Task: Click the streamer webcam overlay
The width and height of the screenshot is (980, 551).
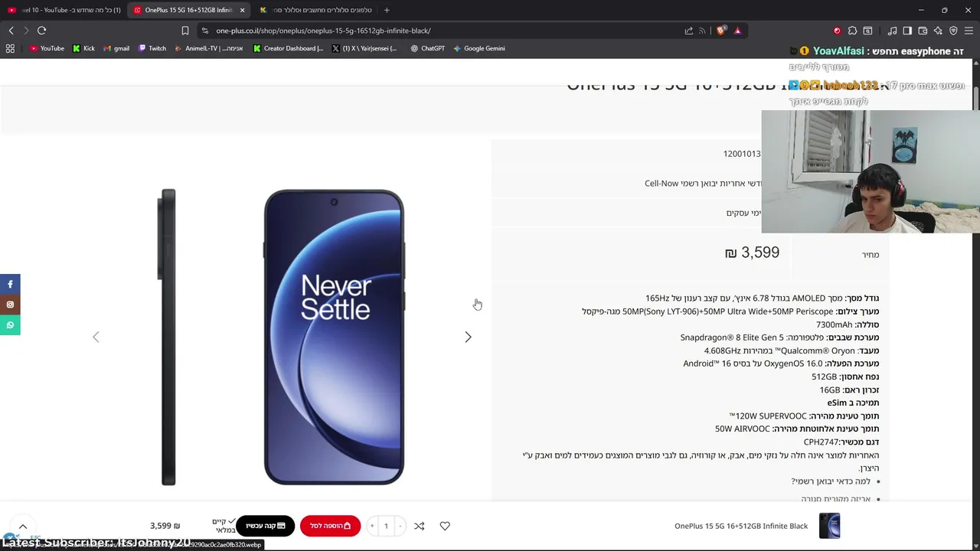Action: tap(871, 171)
